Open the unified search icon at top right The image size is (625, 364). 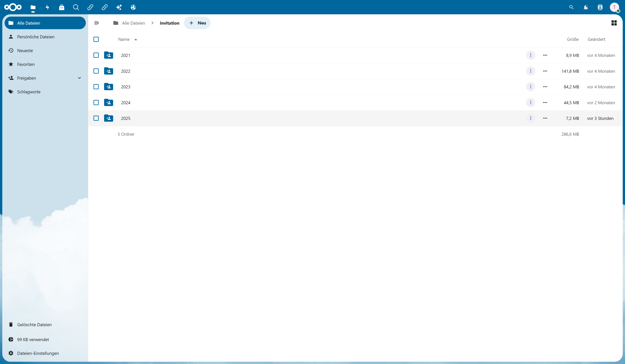coord(572,7)
